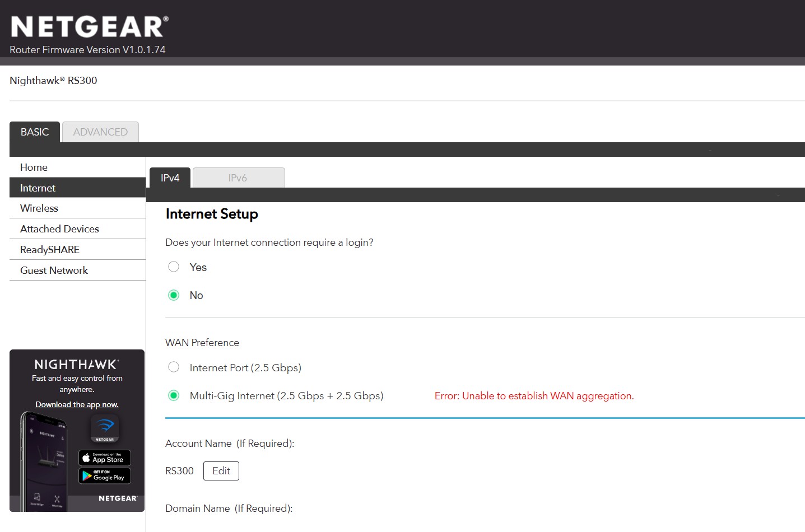Screen dimensions: 805x532
Task: Open Wireless settings in sidebar
Action: [39, 208]
